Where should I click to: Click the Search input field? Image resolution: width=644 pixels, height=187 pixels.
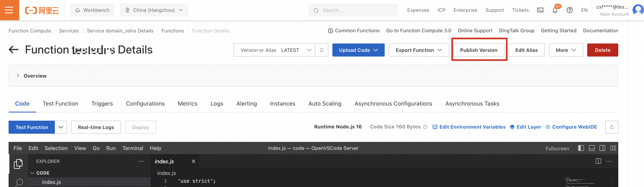click(353, 10)
